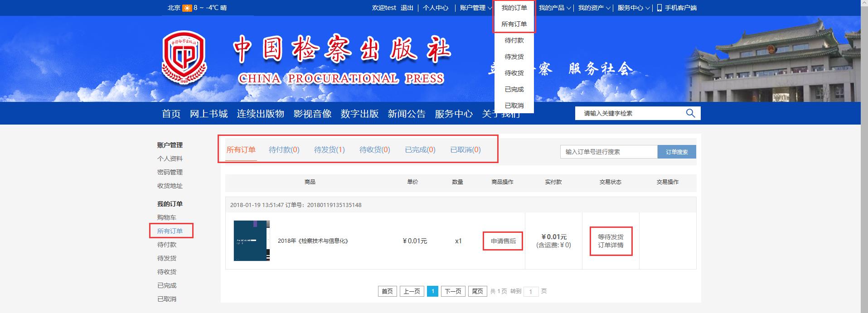Click the 下一页 pagination button
Viewport: 868px width, 313px height.
tap(453, 291)
